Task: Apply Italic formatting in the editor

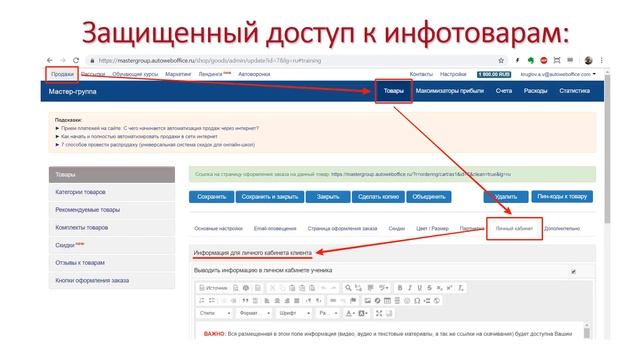Action: 410,288
